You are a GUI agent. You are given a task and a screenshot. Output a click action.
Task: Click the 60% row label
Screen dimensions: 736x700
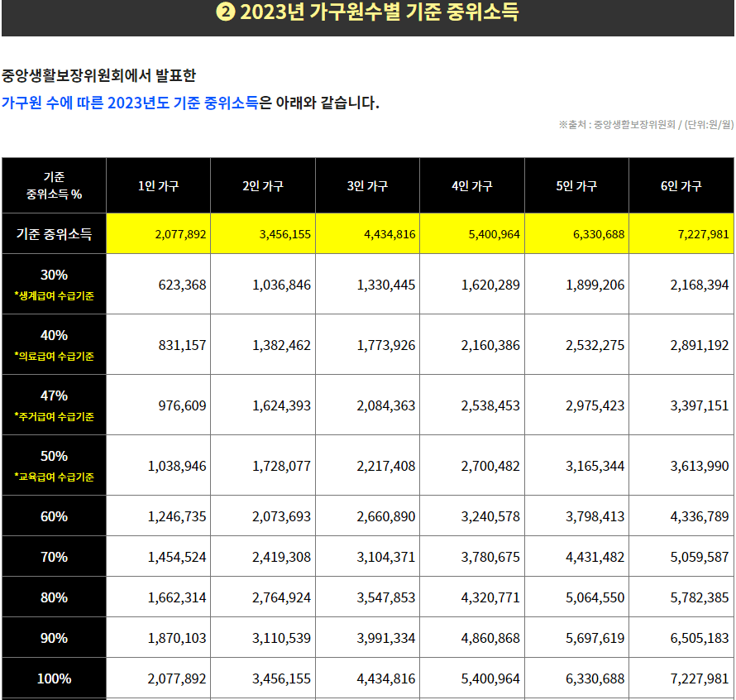[54, 516]
